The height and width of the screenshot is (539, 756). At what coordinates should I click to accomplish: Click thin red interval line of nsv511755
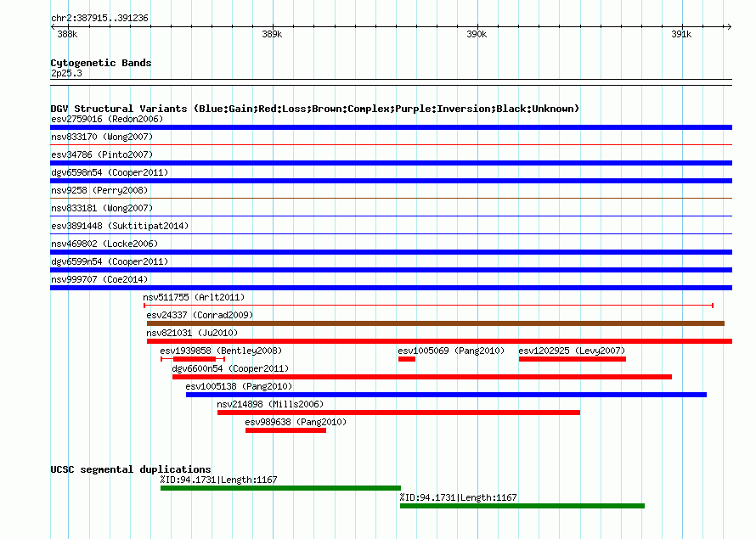(x=429, y=306)
